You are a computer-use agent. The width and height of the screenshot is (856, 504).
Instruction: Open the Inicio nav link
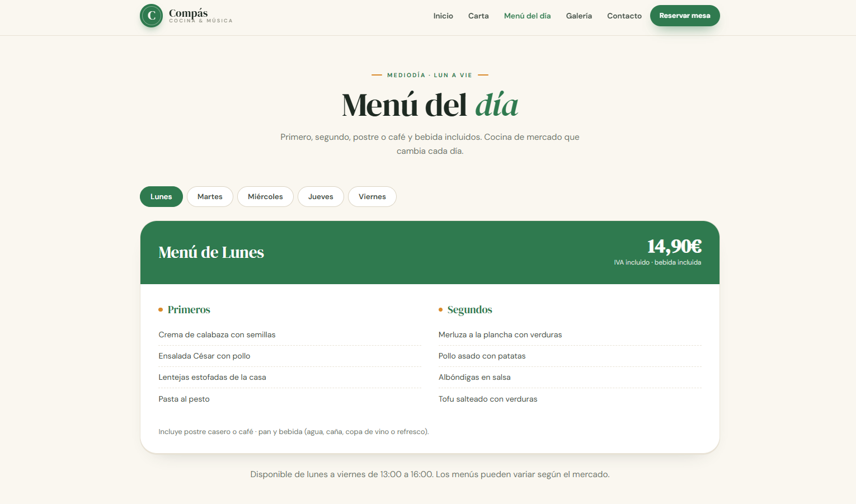click(443, 16)
